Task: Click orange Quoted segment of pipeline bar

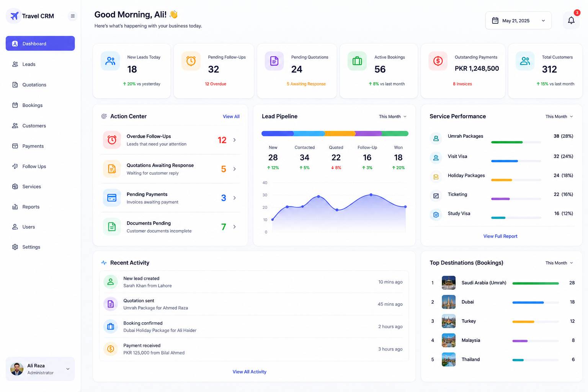Action: [340, 134]
